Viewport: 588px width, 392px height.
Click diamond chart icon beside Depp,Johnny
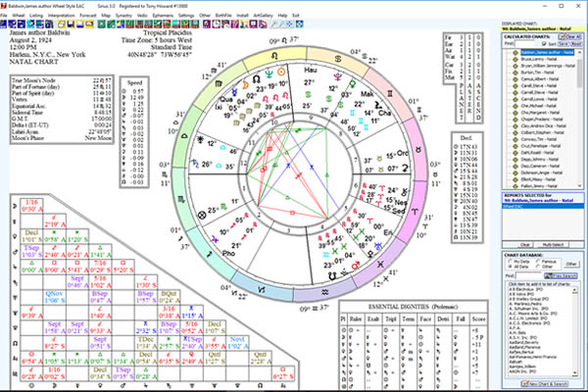click(515, 160)
